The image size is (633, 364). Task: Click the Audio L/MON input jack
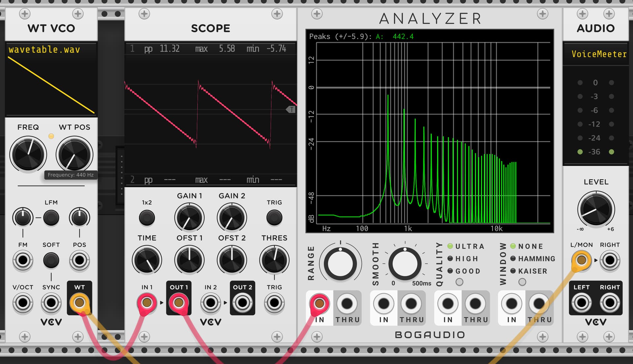[x=582, y=260]
